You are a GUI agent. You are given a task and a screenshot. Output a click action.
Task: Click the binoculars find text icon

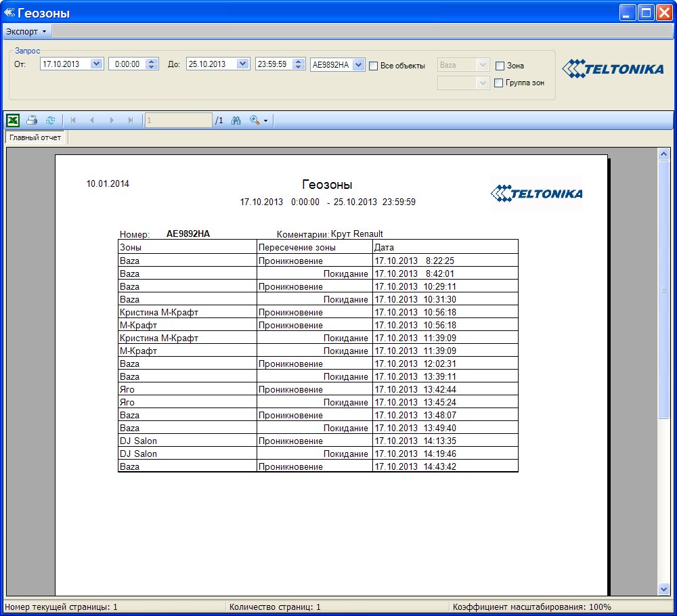pyautogui.click(x=236, y=120)
